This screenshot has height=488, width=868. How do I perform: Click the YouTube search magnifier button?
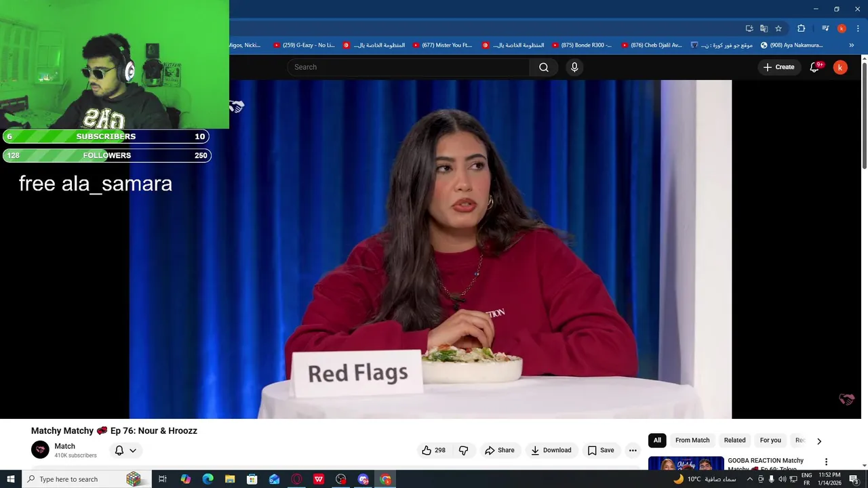point(544,67)
